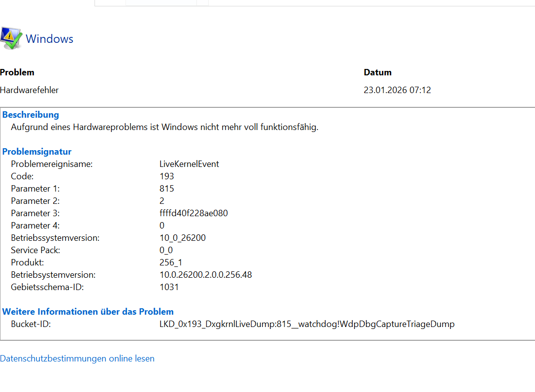Click the 'Beschreibung' section heading

[x=31, y=115]
